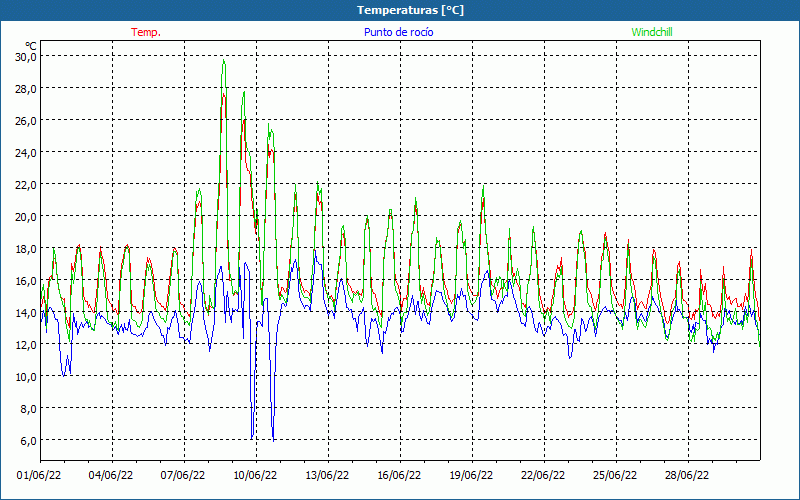Click the '07/06/22' date label

point(183,475)
